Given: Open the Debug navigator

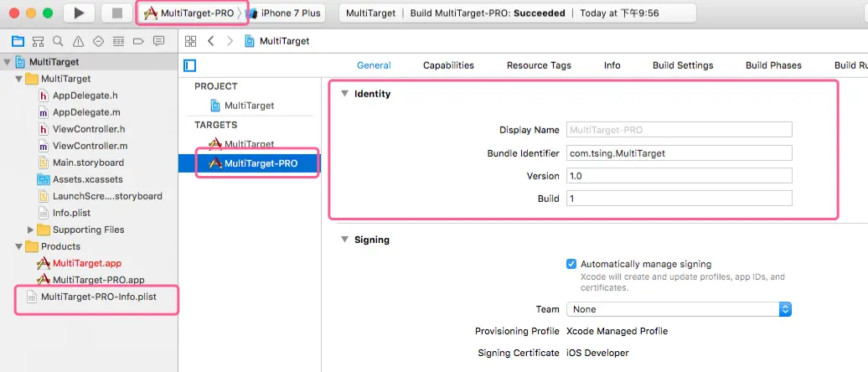Looking at the screenshot, I should 118,41.
